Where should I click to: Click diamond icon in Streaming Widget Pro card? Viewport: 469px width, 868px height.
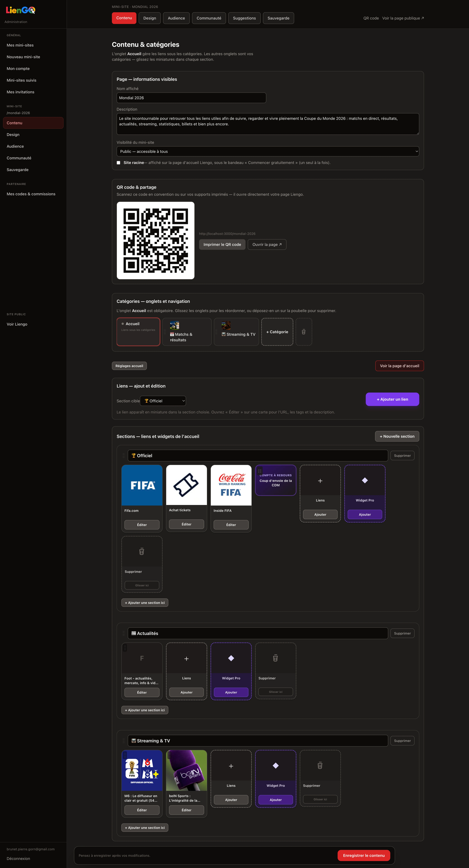[x=276, y=766]
